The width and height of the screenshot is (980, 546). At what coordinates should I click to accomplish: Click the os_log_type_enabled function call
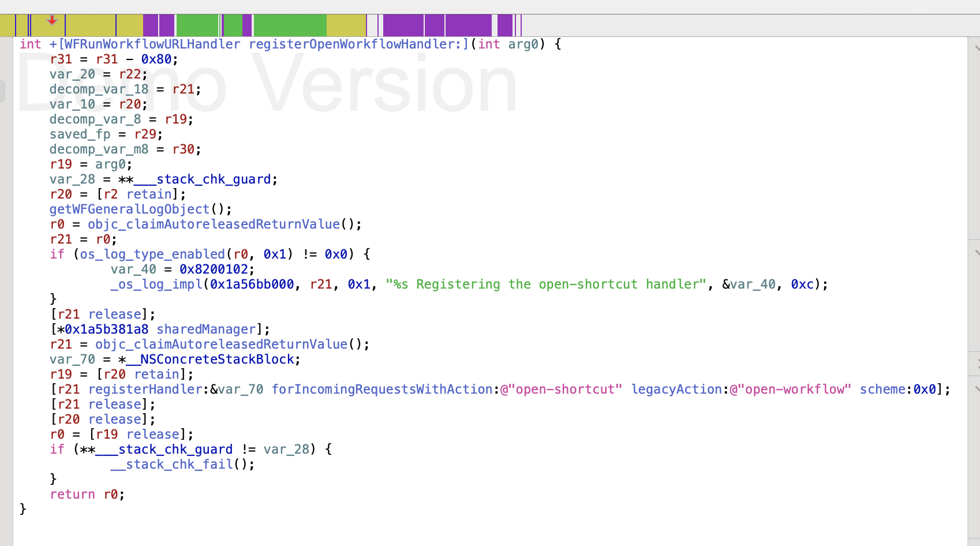[152, 255]
